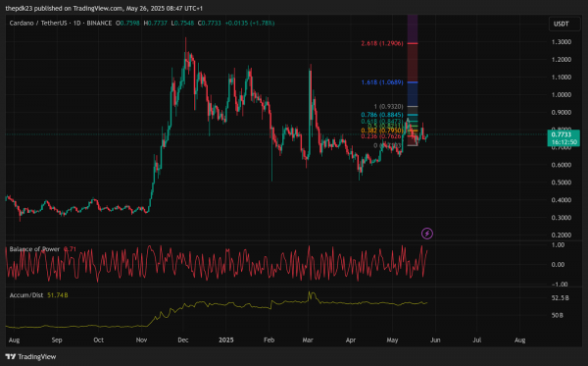The width and height of the screenshot is (588, 366).
Task: Open the Accum/Dist indicator legend
Action: (x=26, y=295)
